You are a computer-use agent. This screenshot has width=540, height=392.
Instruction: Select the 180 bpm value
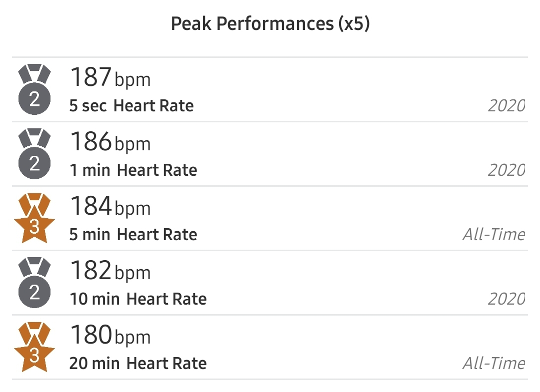(x=110, y=335)
